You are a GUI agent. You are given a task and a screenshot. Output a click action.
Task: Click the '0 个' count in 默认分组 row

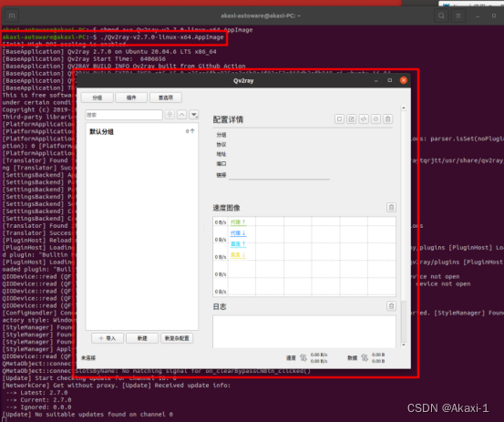click(190, 131)
